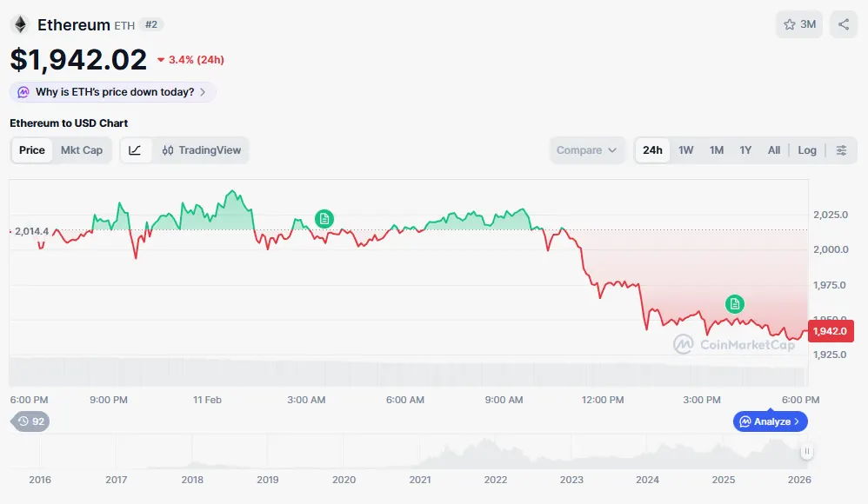
Task: Click the red 1,942.0 price tag on chart
Action: click(x=830, y=331)
